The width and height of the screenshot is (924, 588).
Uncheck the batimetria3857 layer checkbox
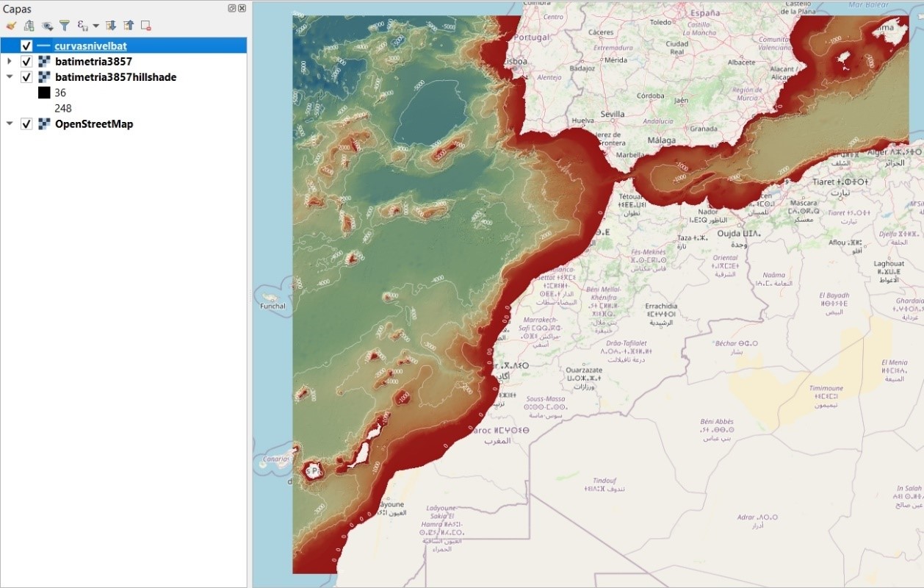click(26, 61)
